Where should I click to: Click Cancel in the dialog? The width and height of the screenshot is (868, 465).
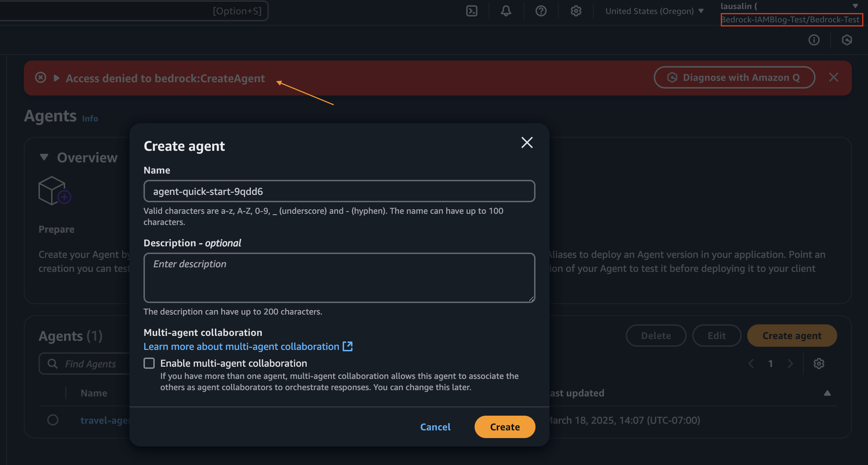[435, 427]
